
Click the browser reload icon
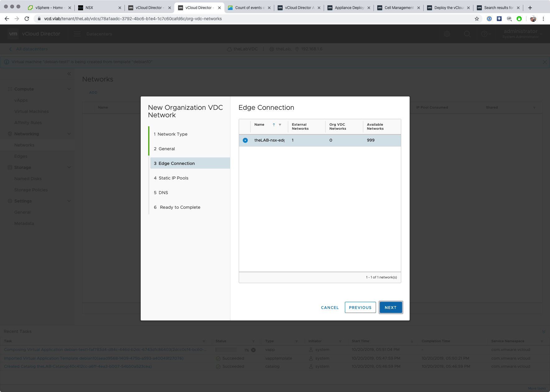click(x=27, y=19)
